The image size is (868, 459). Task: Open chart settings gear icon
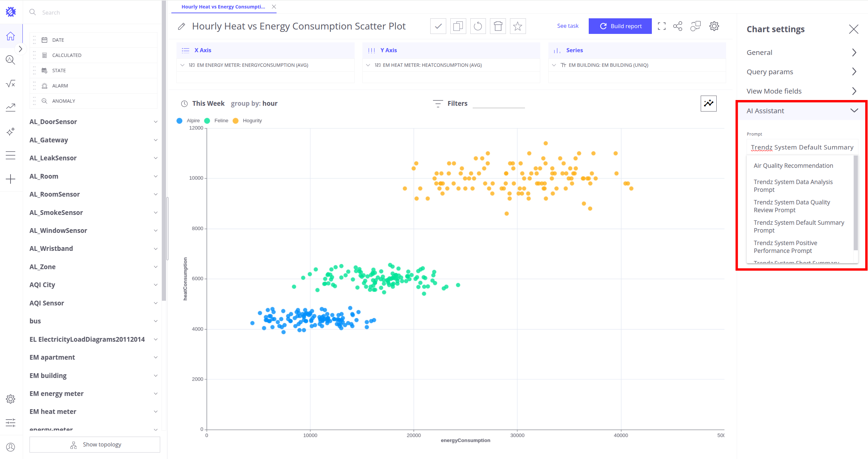coord(714,26)
